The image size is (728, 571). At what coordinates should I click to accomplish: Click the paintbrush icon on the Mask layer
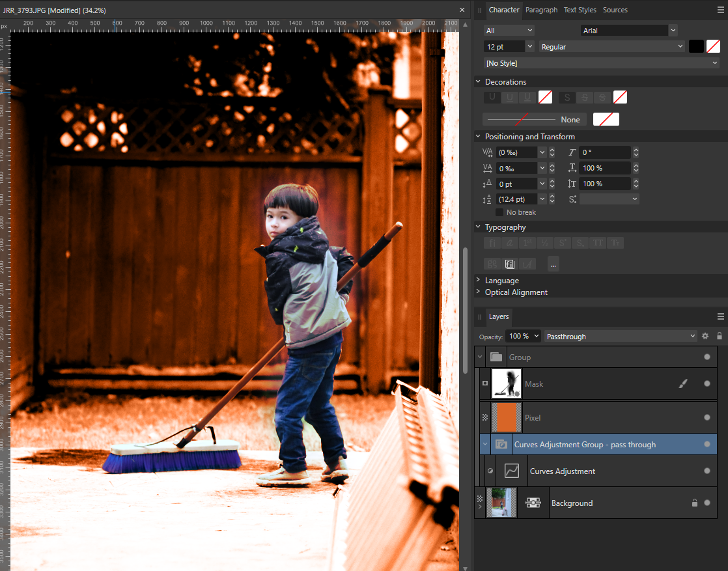pyautogui.click(x=683, y=383)
